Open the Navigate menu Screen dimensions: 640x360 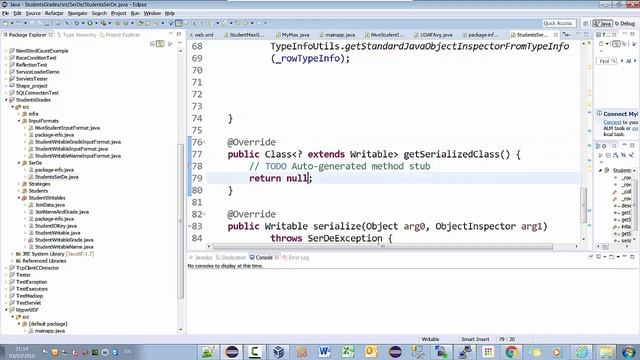[77, 13]
